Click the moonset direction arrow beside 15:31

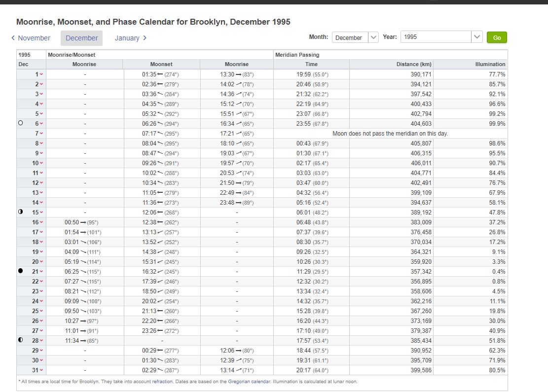[160, 262]
